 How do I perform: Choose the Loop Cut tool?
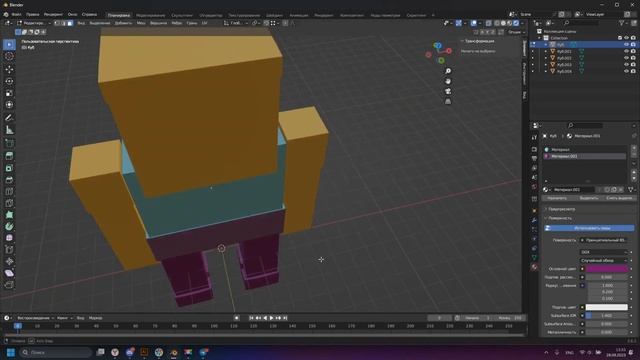(9, 191)
